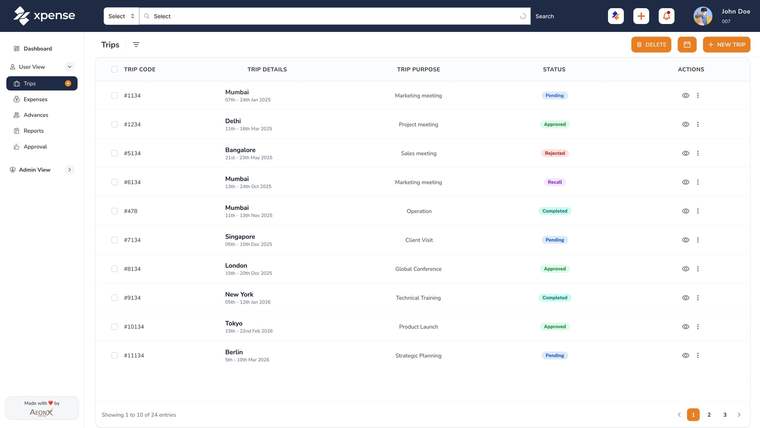Open the rocket shortcut icon in the header
Image resolution: width=760 pixels, height=428 pixels.
click(616, 16)
